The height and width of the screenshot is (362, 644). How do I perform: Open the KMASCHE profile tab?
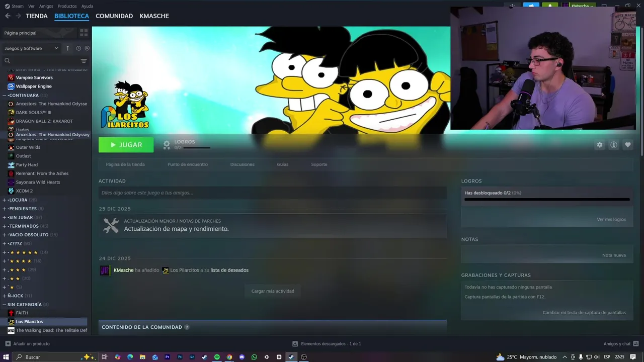[x=154, y=16]
